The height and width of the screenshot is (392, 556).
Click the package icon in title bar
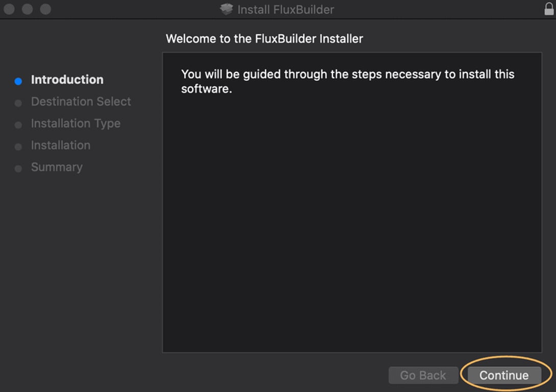click(226, 9)
